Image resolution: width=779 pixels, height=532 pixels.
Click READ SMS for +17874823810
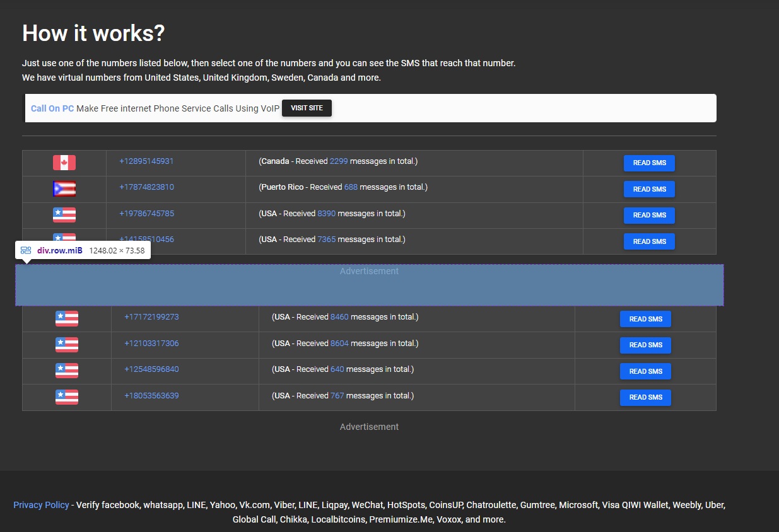(x=649, y=189)
